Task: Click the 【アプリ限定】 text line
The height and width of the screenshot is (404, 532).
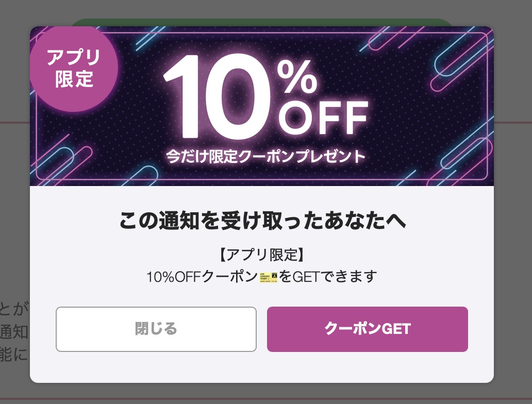Action: [x=261, y=255]
